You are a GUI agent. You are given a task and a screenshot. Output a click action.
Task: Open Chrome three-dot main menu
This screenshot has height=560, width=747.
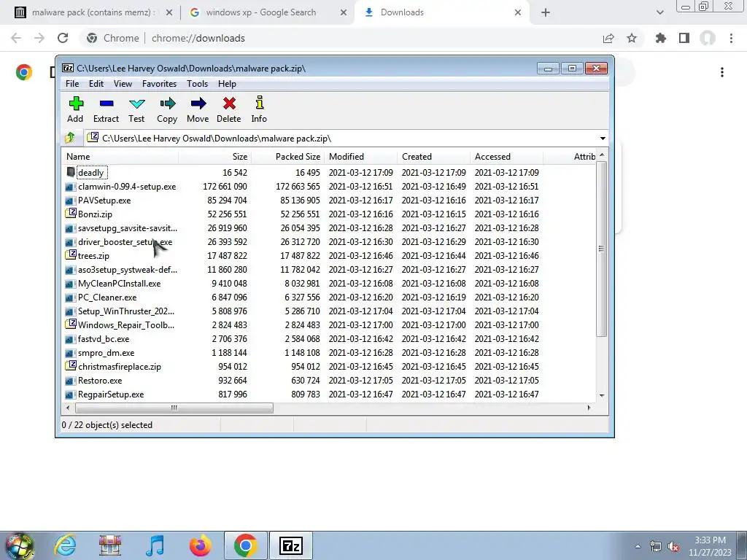[x=731, y=38]
